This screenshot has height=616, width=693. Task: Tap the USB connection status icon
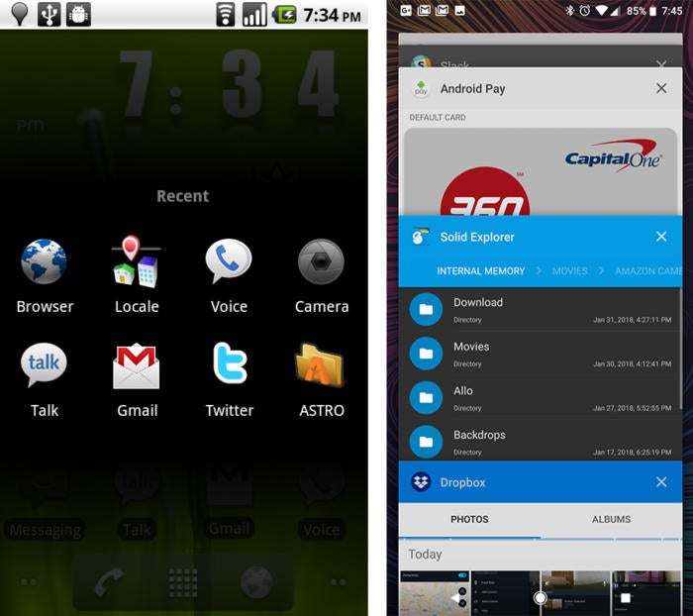(49, 14)
